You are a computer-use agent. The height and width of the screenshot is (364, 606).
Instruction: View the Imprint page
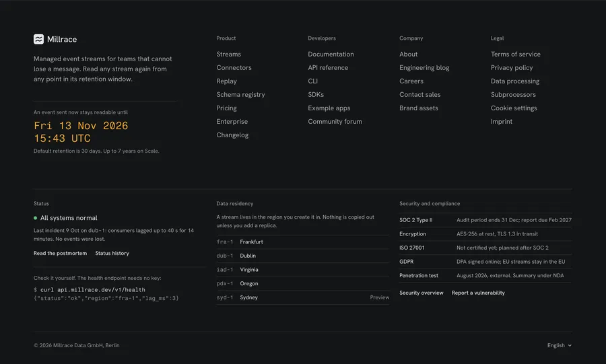pyautogui.click(x=501, y=121)
